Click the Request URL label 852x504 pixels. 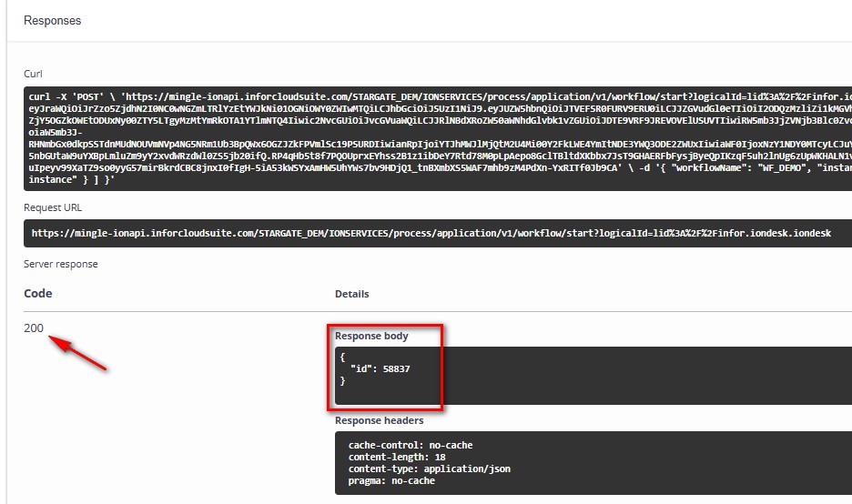coord(54,207)
